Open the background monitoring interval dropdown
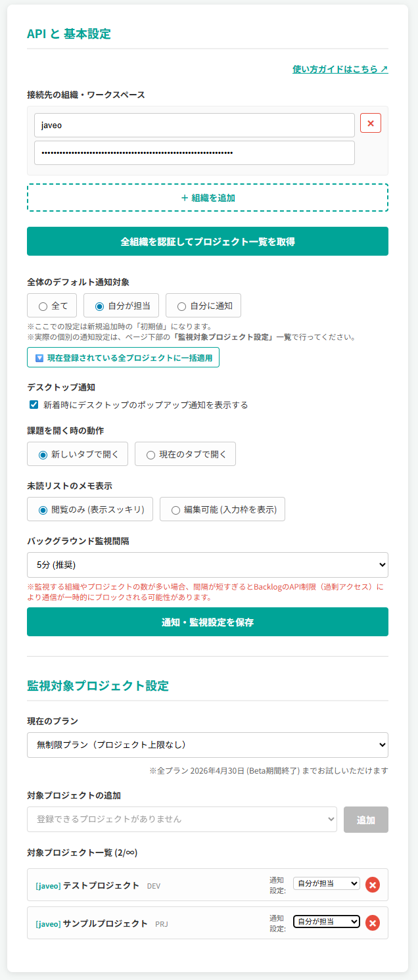 pos(208,565)
